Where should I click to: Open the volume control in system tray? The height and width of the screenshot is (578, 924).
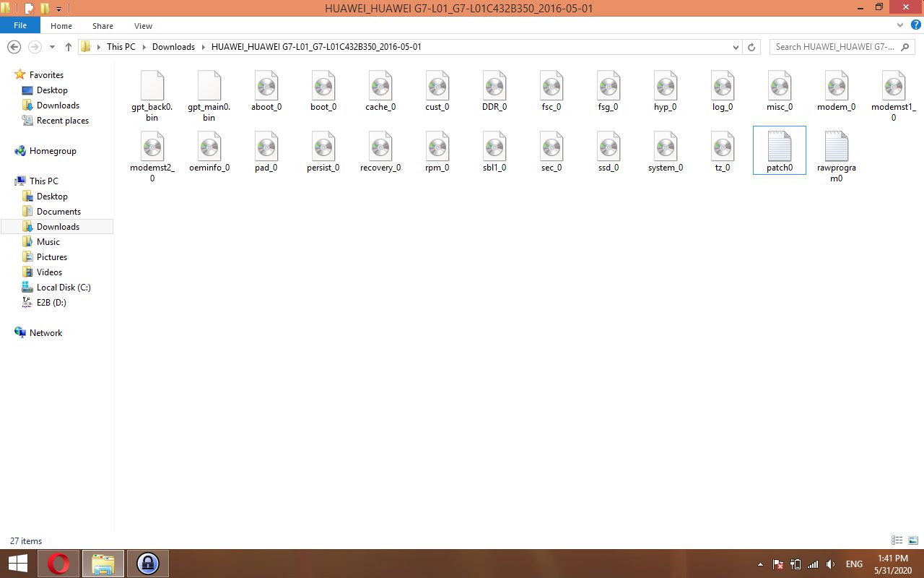[831, 564]
